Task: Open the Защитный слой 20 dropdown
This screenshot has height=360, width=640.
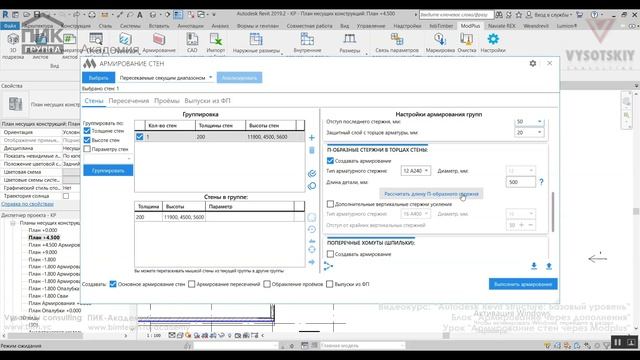Action: [x=529, y=132]
